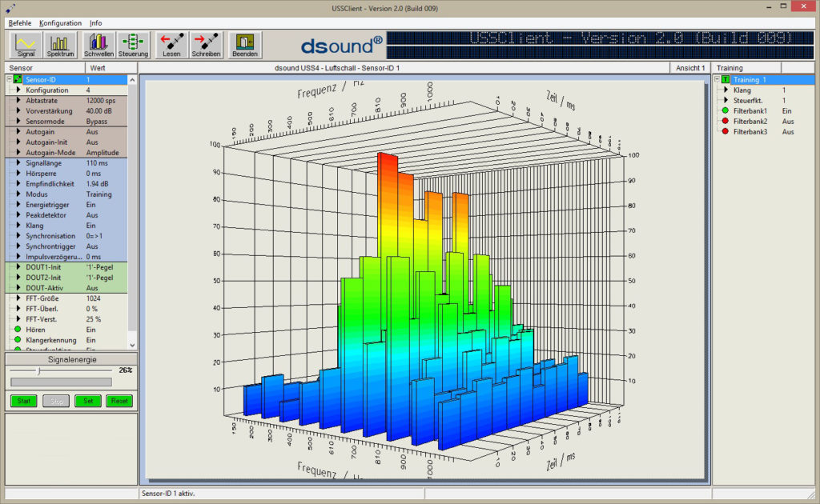Click the Signalenergie level progress bar

61,382
